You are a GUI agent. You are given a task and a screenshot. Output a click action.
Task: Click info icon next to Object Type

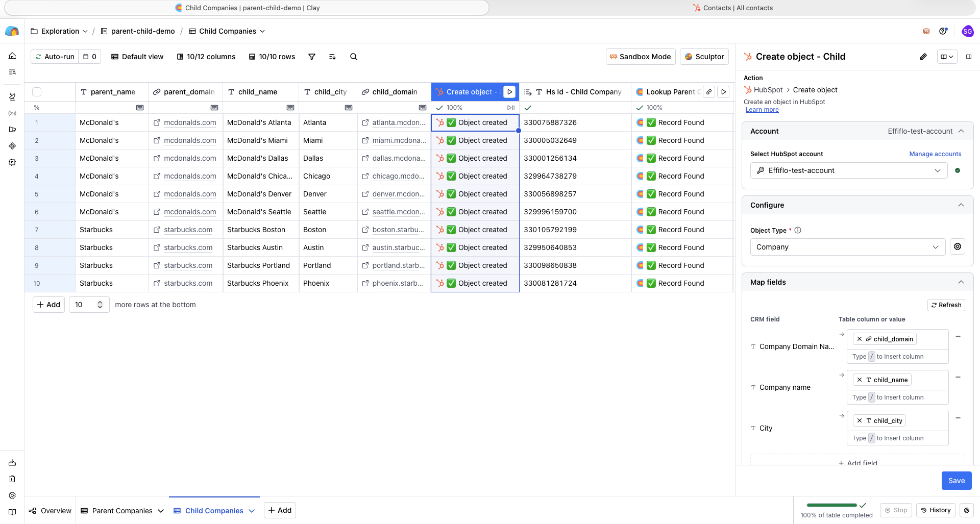coord(798,230)
